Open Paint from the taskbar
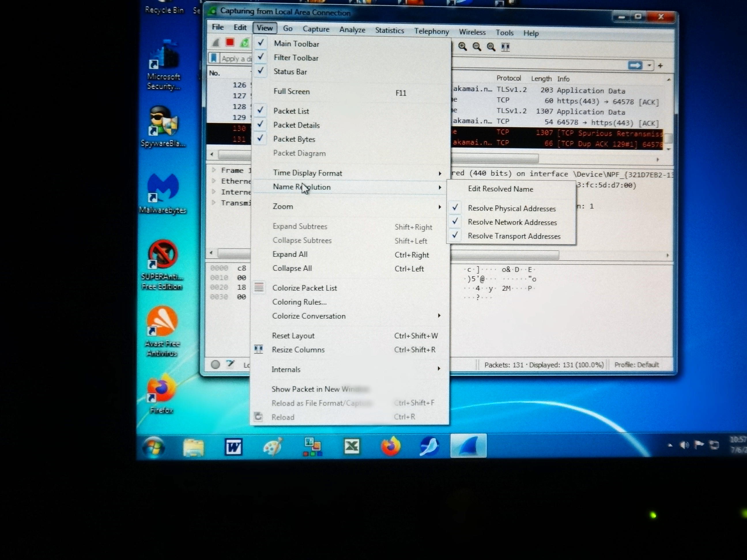Viewport: 747px width, 560px height. (273, 447)
